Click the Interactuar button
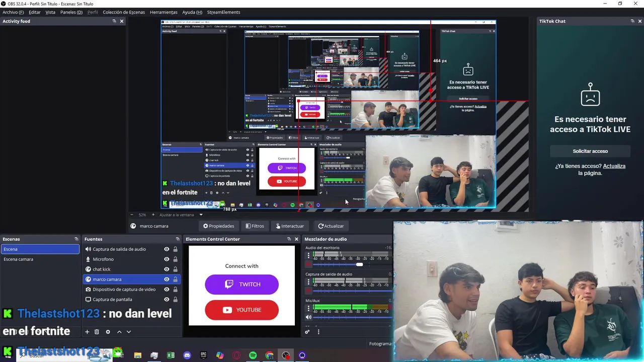Screen dimensions: 644x362 [290, 226]
